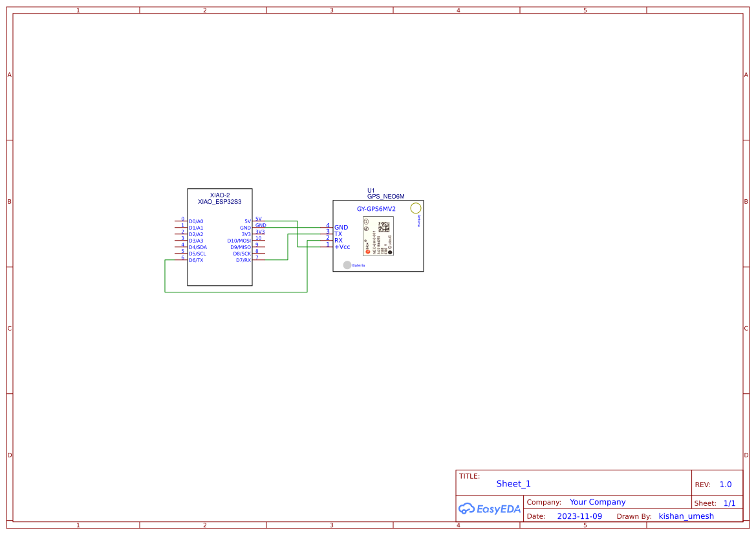
Task: Click the XIAO_ESP32S3 component label
Action: (x=219, y=202)
